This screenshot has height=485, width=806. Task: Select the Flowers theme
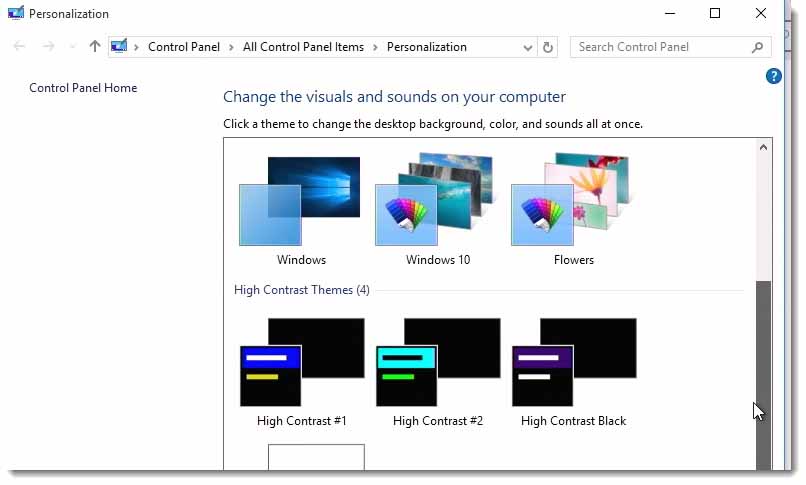click(574, 210)
